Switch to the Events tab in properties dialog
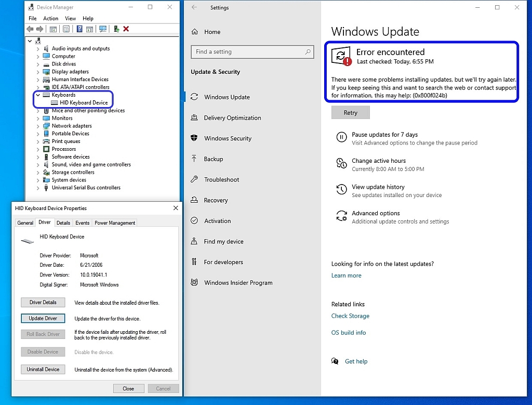Image resolution: width=532 pixels, height=405 pixels. (83, 223)
